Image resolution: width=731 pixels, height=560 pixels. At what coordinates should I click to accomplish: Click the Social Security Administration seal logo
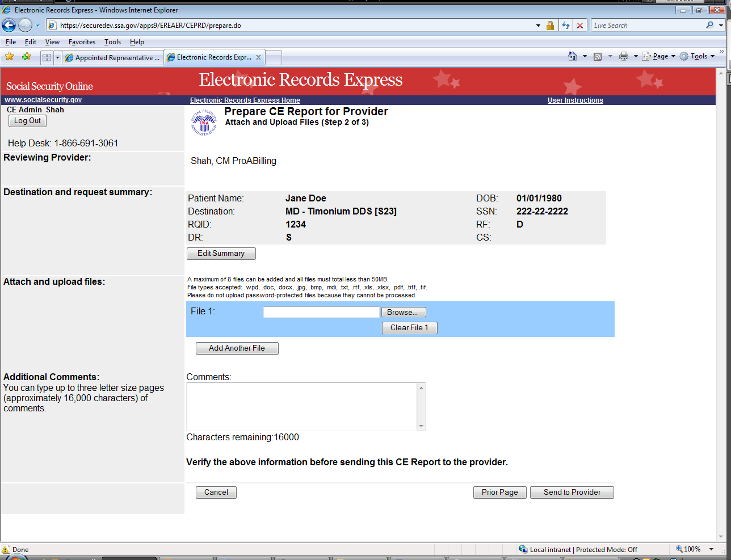(x=204, y=123)
